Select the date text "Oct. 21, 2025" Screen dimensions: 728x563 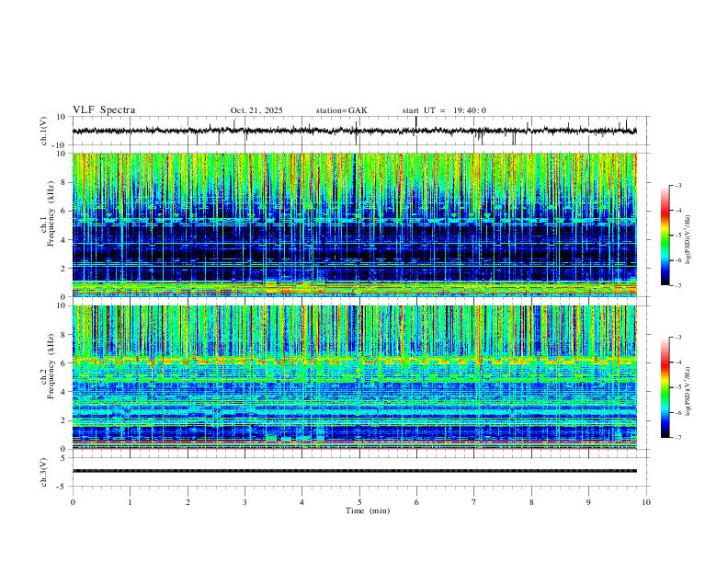pyautogui.click(x=256, y=110)
